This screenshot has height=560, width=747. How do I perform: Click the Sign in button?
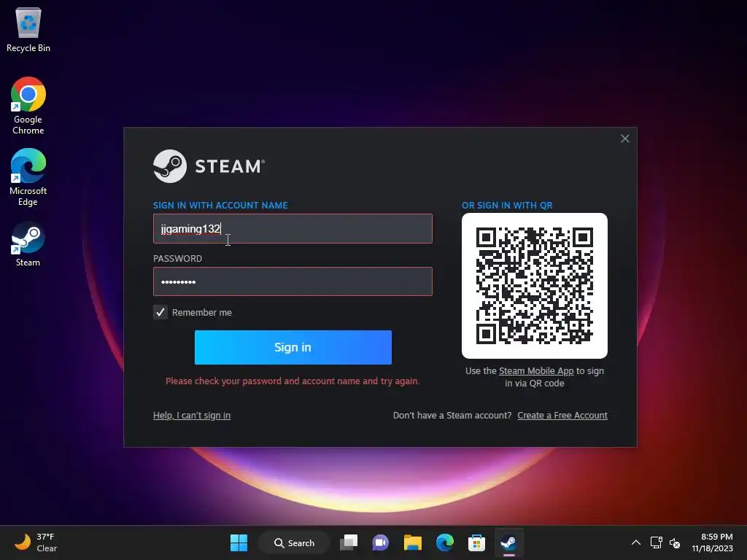293,347
